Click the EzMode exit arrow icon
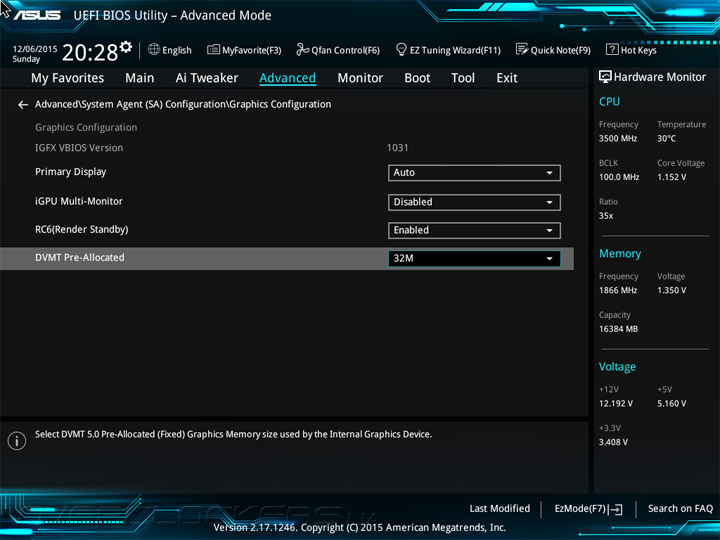Viewport: 720px width, 540px height. pyautogui.click(x=615, y=509)
